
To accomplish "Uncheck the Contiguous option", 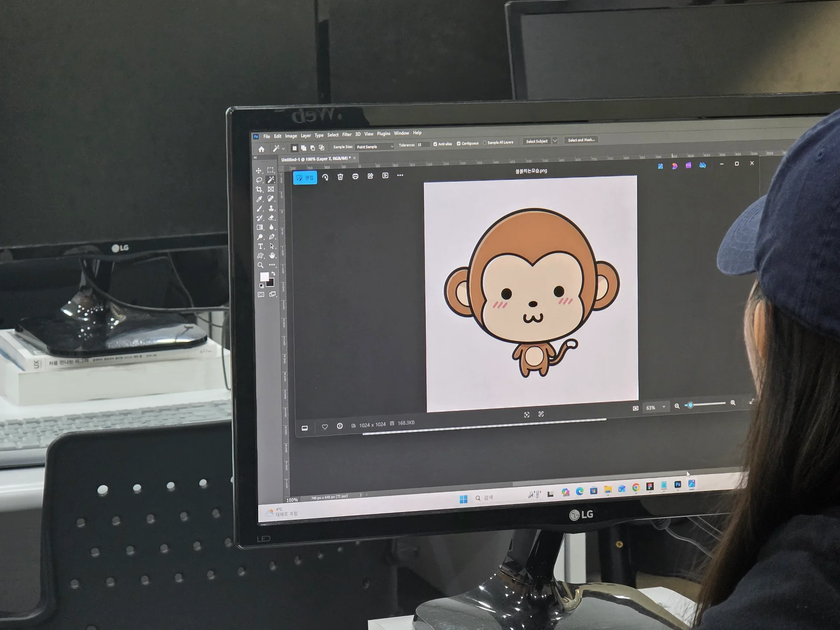I will point(458,143).
